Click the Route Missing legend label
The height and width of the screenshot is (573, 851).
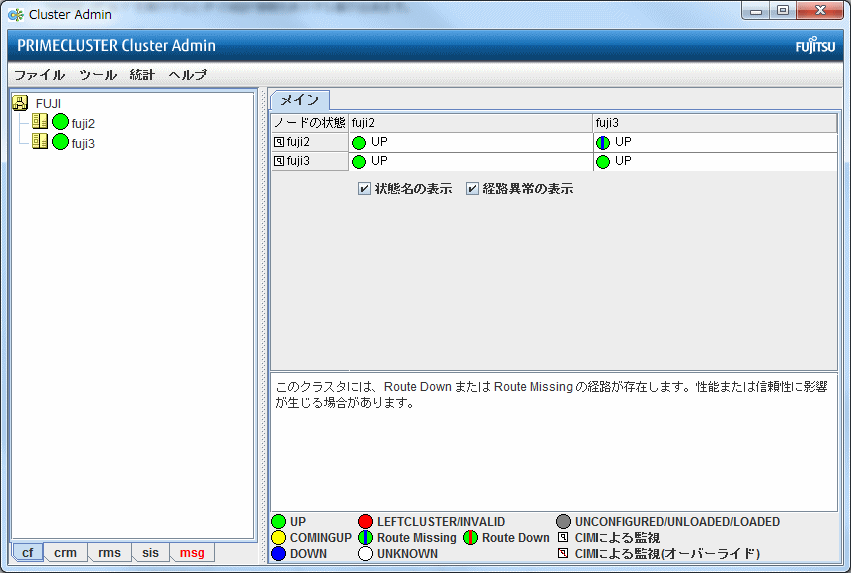417,538
